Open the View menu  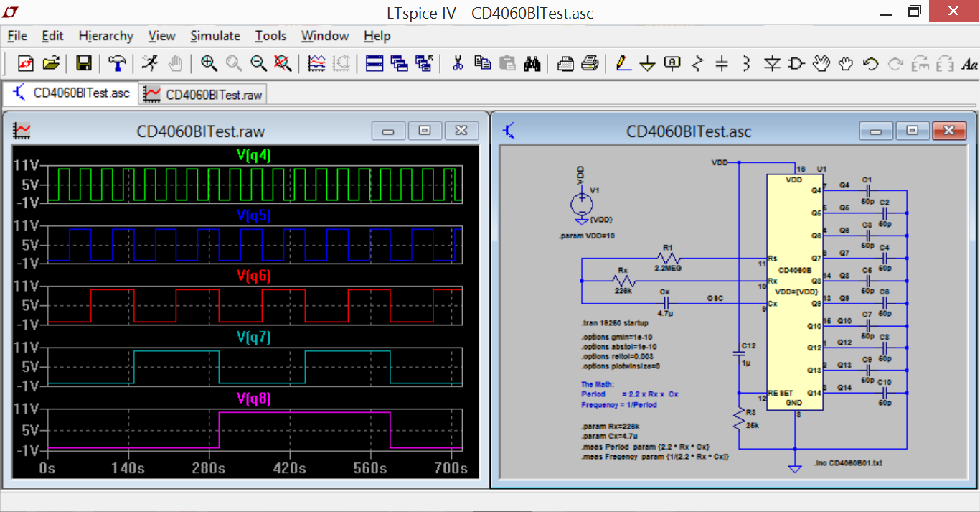tap(161, 36)
